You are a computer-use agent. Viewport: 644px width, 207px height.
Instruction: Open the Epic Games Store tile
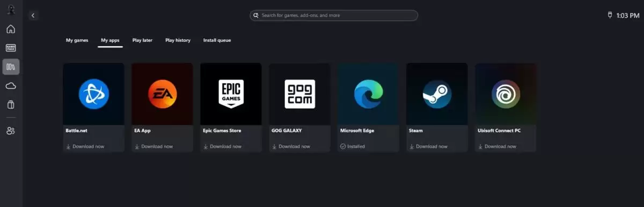pyautogui.click(x=231, y=108)
